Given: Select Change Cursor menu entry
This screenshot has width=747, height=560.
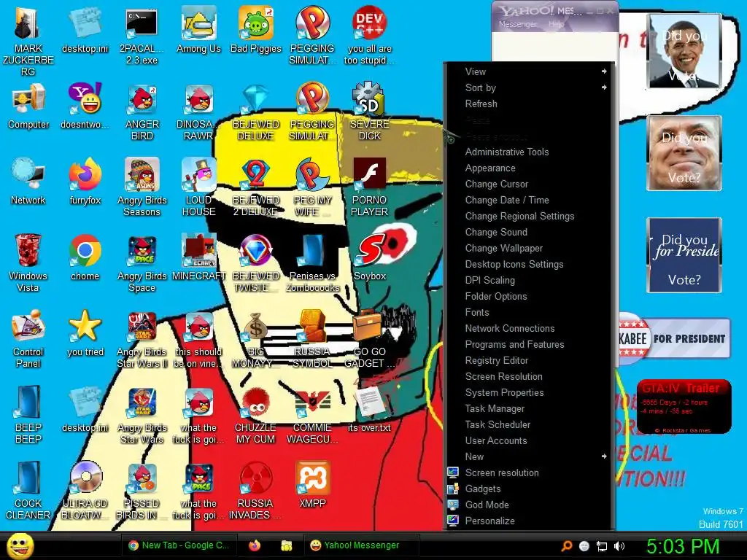Looking at the screenshot, I should pyautogui.click(x=529, y=184).
